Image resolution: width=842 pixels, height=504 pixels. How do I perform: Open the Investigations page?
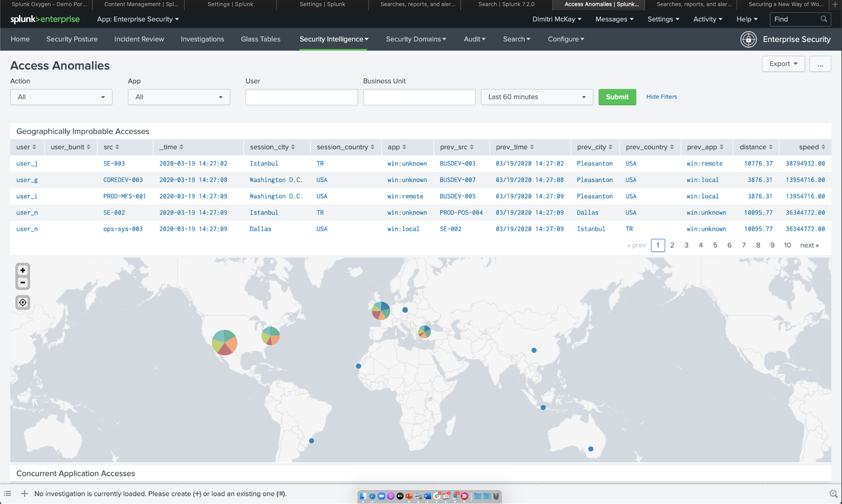pyautogui.click(x=202, y=39)
